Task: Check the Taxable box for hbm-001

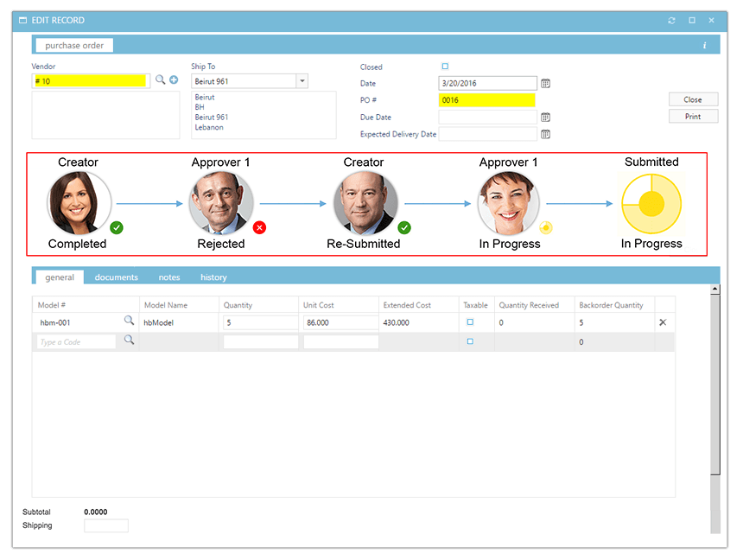Action: coord(470,320)
